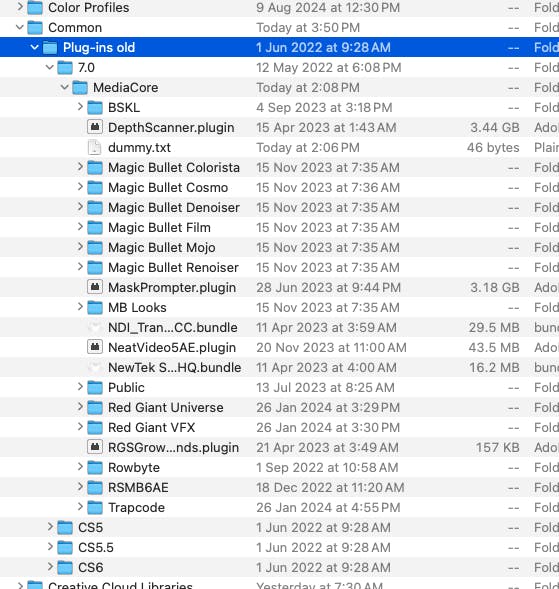Click the Plug-ins old folder icon
Viewport: 559px width, 589px height.
[50, 47]
